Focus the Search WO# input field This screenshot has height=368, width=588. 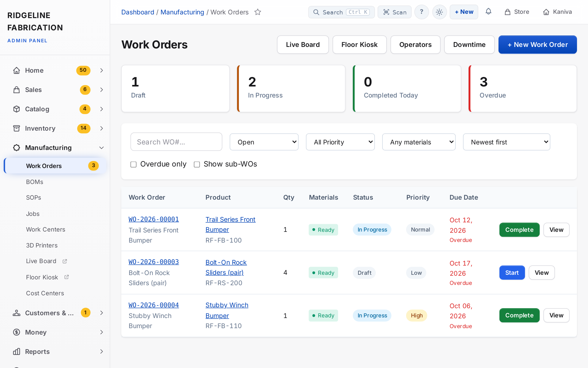[x=176, y=142]
